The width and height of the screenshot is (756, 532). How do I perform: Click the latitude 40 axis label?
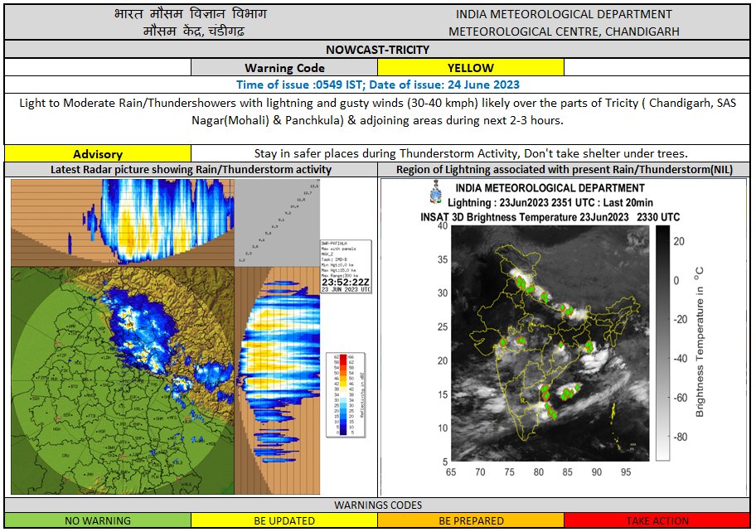443,225
